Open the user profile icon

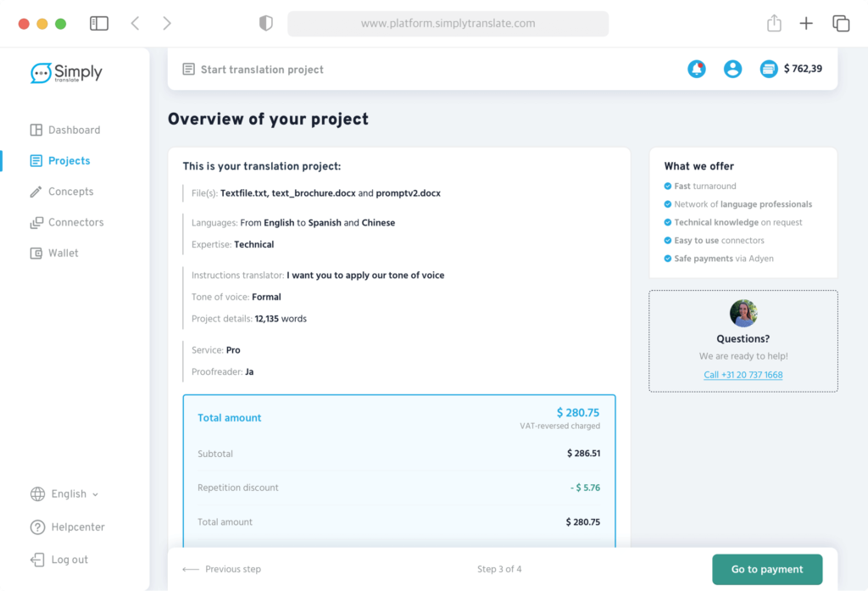click(732, 70)
